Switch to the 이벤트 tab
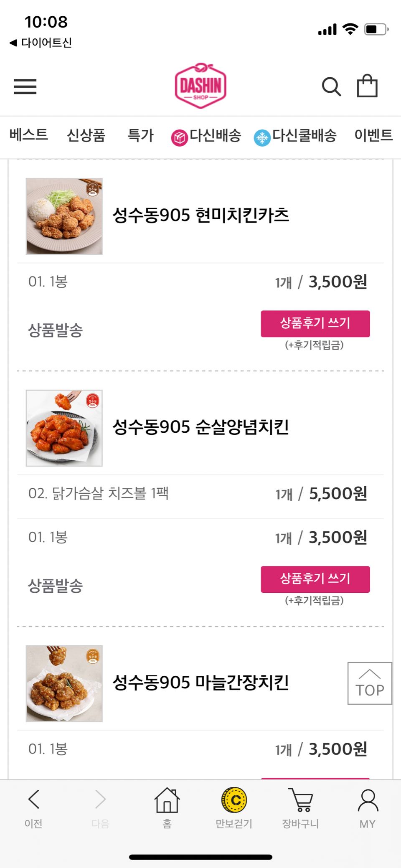 (373, 135)
